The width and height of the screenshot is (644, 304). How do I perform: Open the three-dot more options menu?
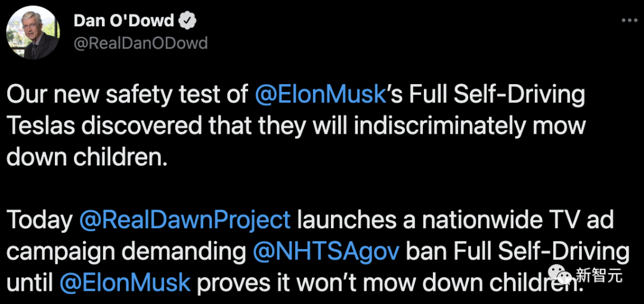(x=630, y=20)
